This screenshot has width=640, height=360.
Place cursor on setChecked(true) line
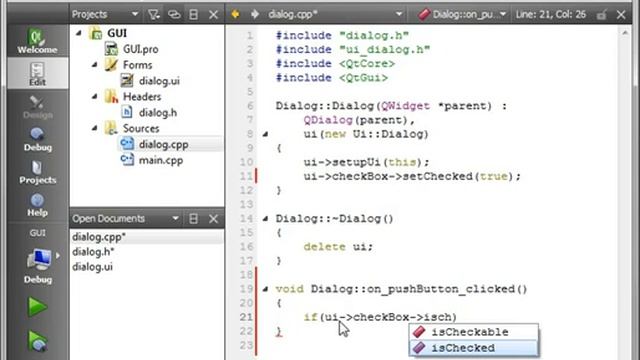click(x=412, y=176)
